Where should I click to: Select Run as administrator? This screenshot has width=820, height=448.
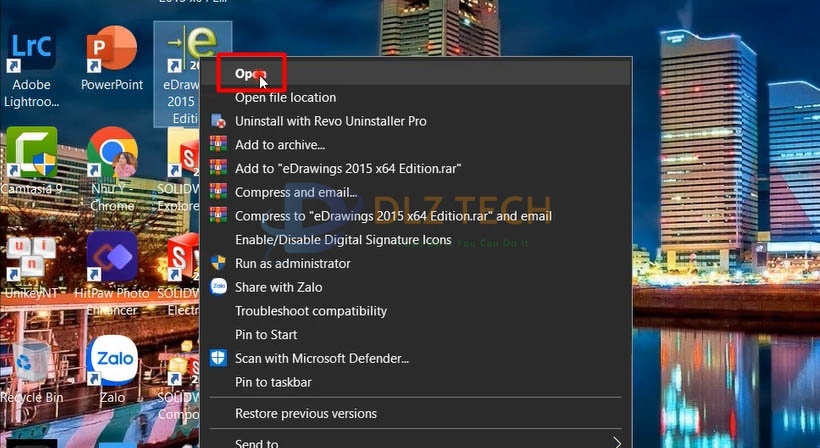point(292,263)
